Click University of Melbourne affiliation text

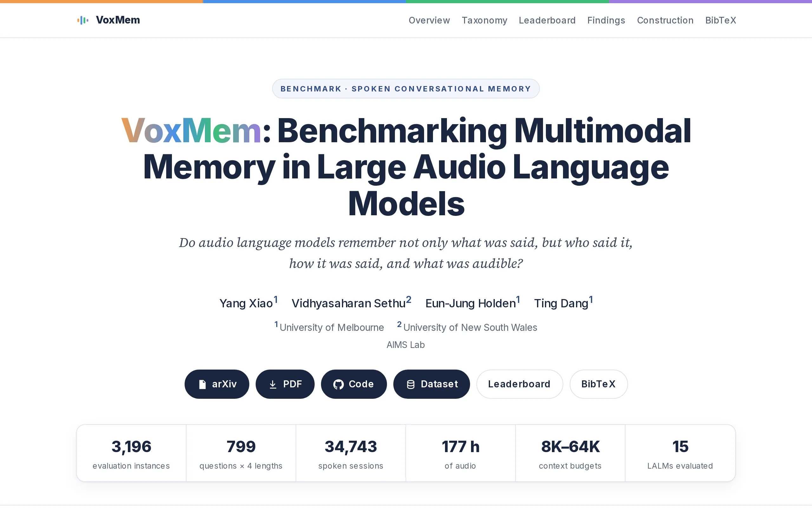pyautogui.click(x=331, y=328)
